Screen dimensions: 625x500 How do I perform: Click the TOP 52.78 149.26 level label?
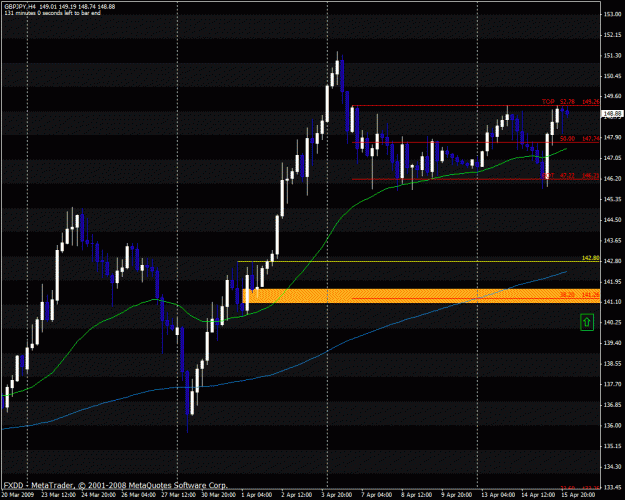point(570,102)
